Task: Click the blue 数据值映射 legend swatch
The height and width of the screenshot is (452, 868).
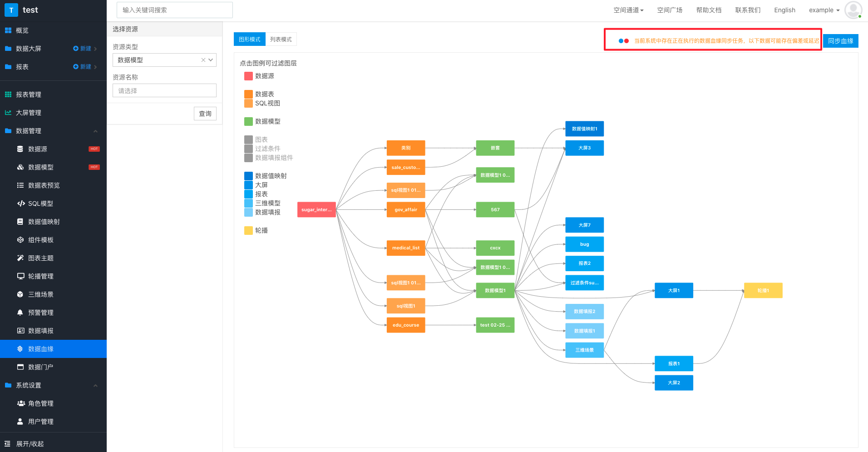Action: (248, 176)
